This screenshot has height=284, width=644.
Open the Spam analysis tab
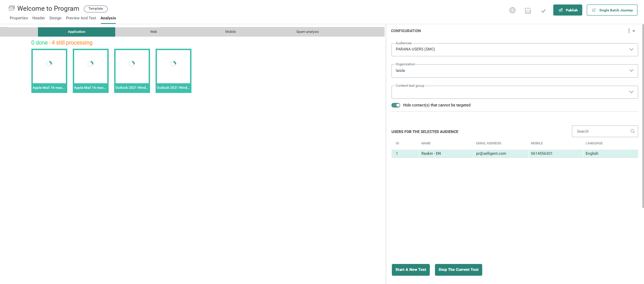[307, 32]
